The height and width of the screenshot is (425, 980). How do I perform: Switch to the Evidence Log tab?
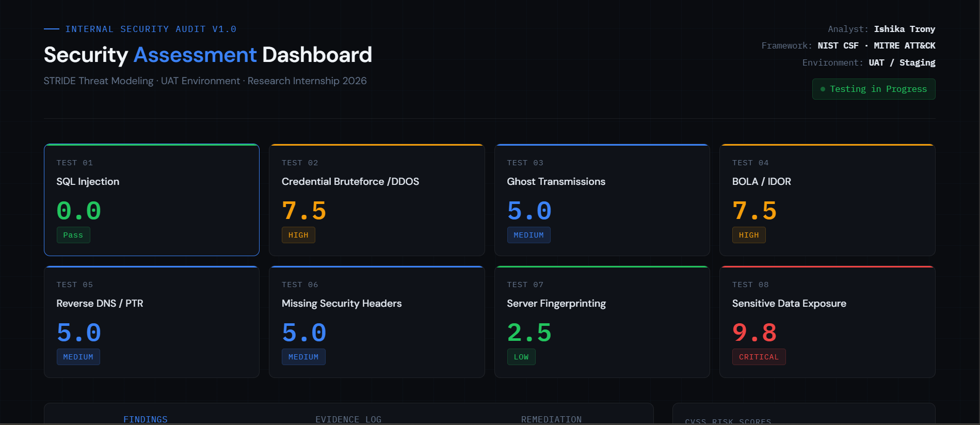tap(348, 419)
